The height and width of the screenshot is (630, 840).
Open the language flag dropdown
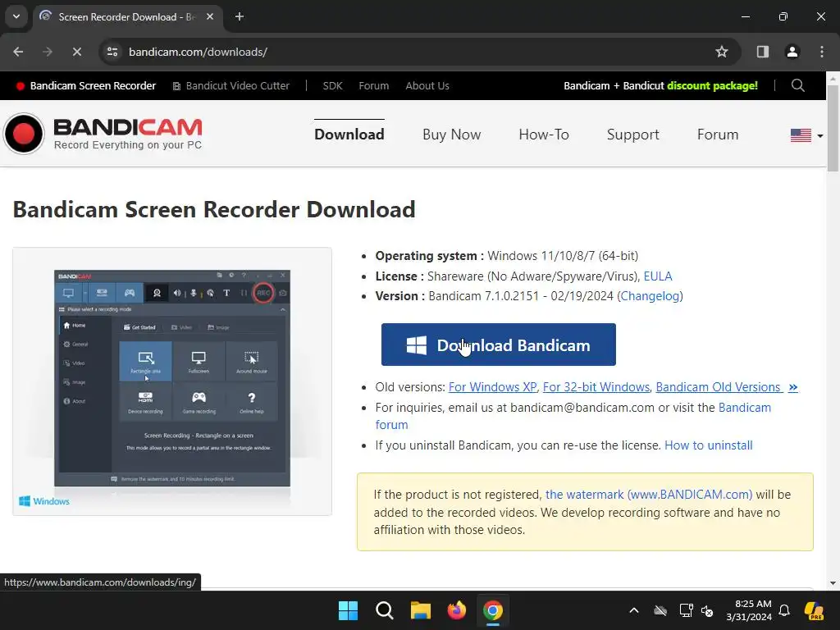pos(806,135)
